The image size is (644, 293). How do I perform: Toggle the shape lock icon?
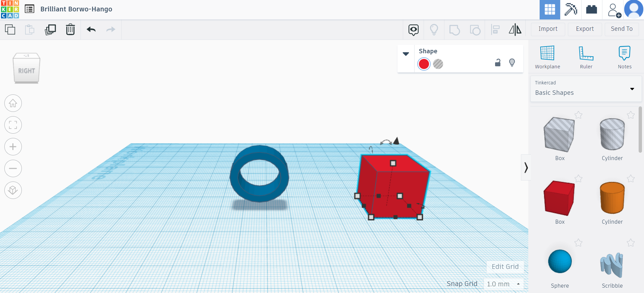[498, 63]
